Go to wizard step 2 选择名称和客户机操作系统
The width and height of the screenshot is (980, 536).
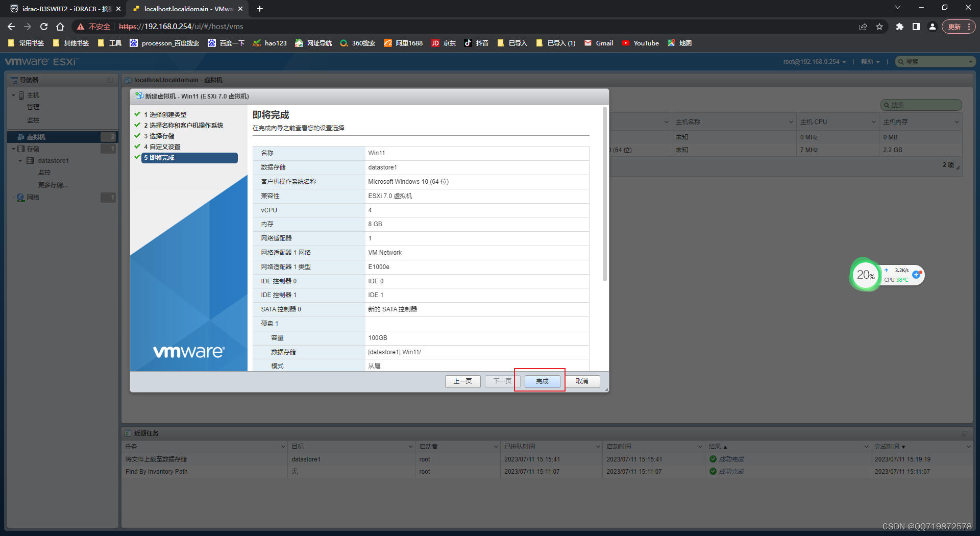[183, 126]
